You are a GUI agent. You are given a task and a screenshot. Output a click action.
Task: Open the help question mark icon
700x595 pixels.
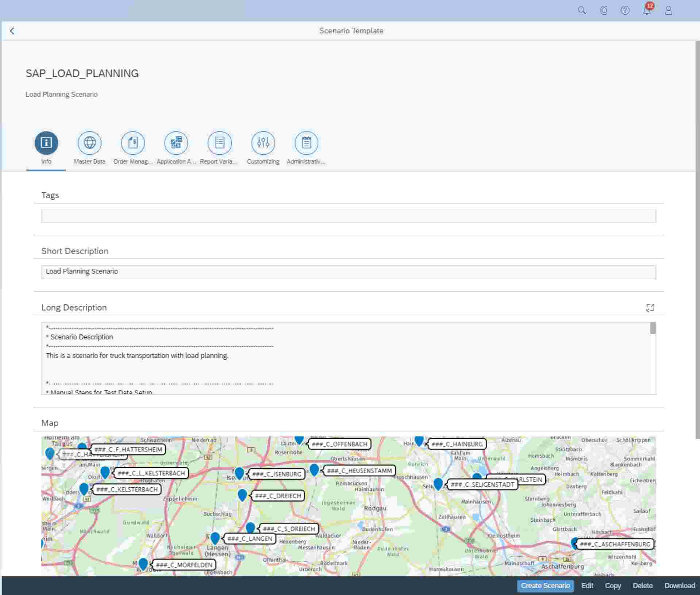(625, 10)
